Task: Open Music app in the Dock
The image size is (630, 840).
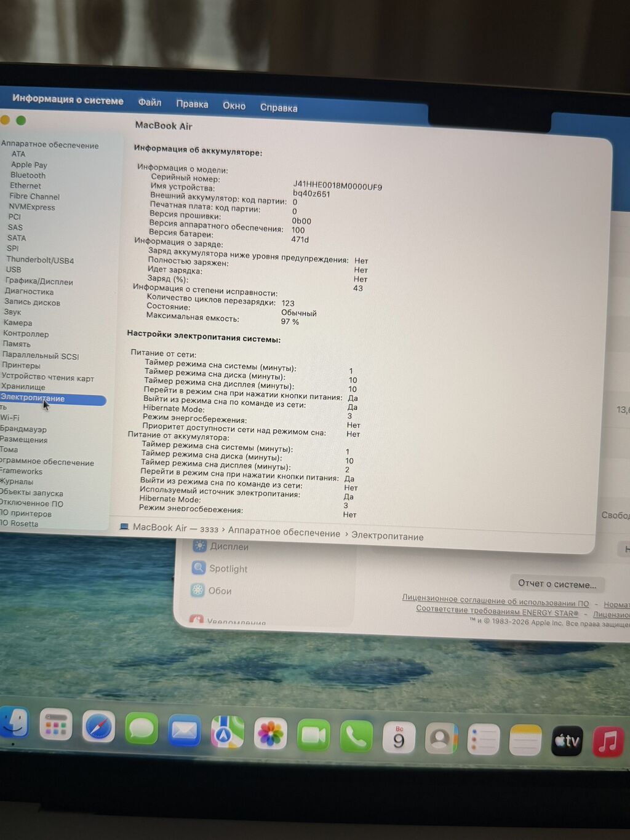Action: pyautogui.click(x=608, y=741)
